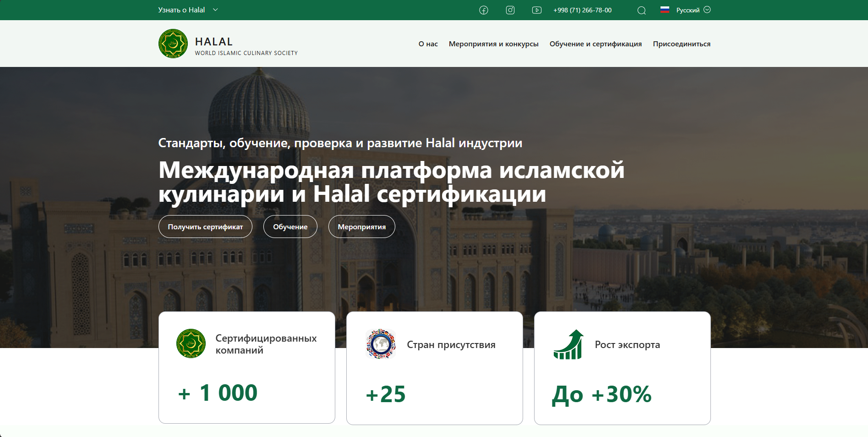Click the 'Обучение' hero button
The width and height of the screenshot is (868, 437).
pyautogui.click(x=290, y=227)
